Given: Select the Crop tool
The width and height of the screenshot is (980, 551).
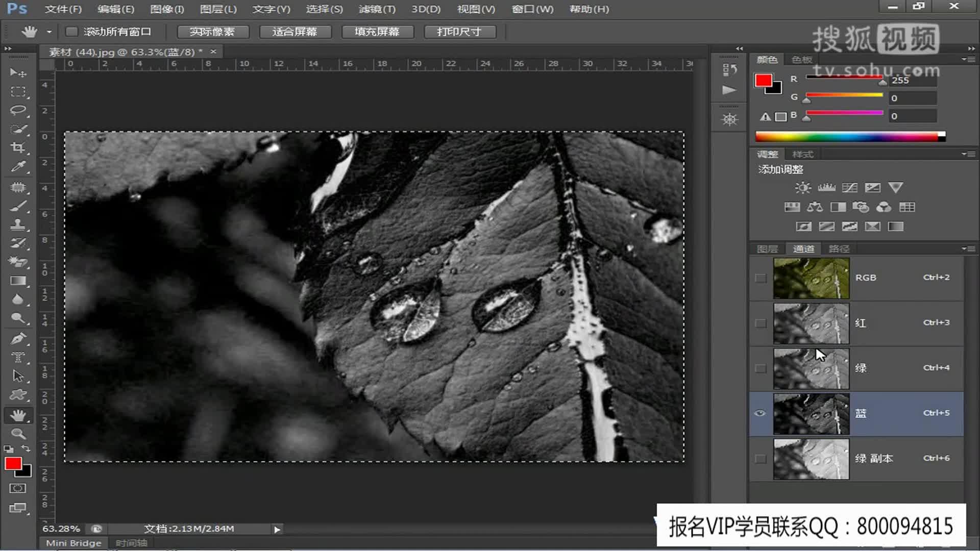Looking at the screenshot, I should [x=18, y=148].
